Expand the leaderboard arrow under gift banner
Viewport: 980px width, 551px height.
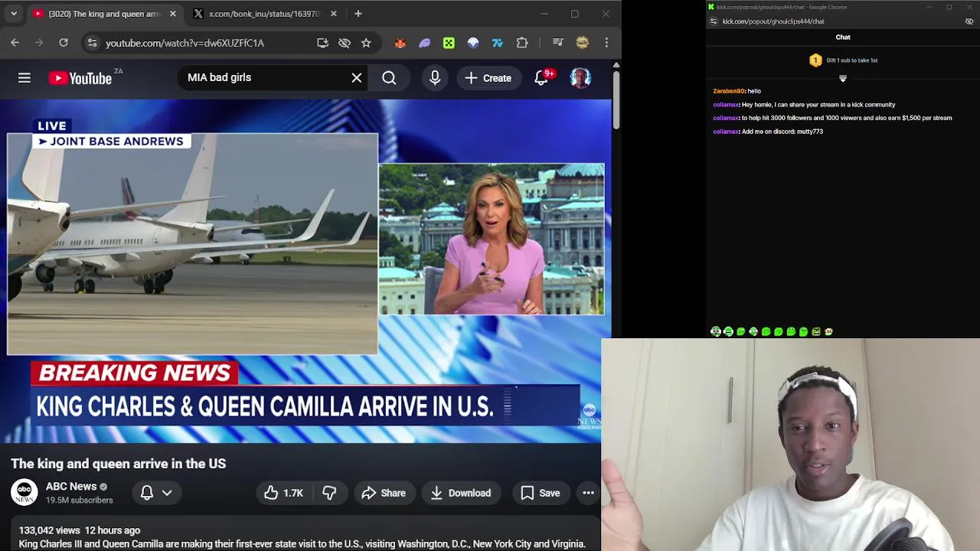click(x=843, y=78)
